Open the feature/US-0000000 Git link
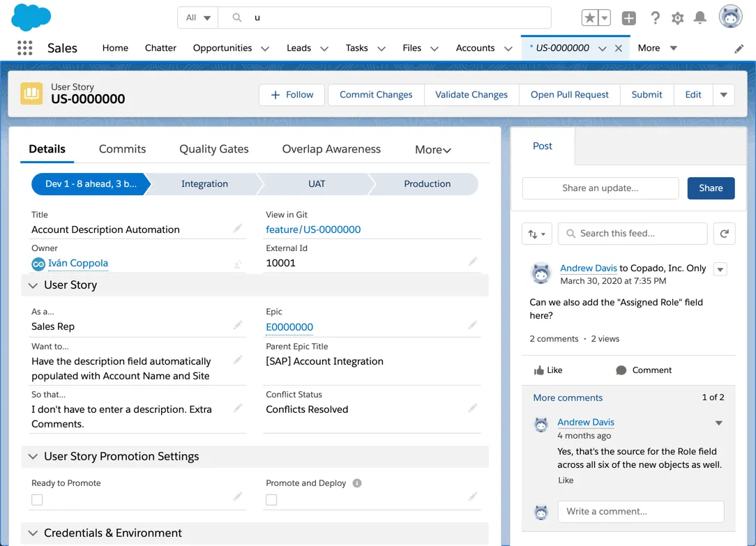Viewport: 756px width, 546px height. click(x=313, y=229)
